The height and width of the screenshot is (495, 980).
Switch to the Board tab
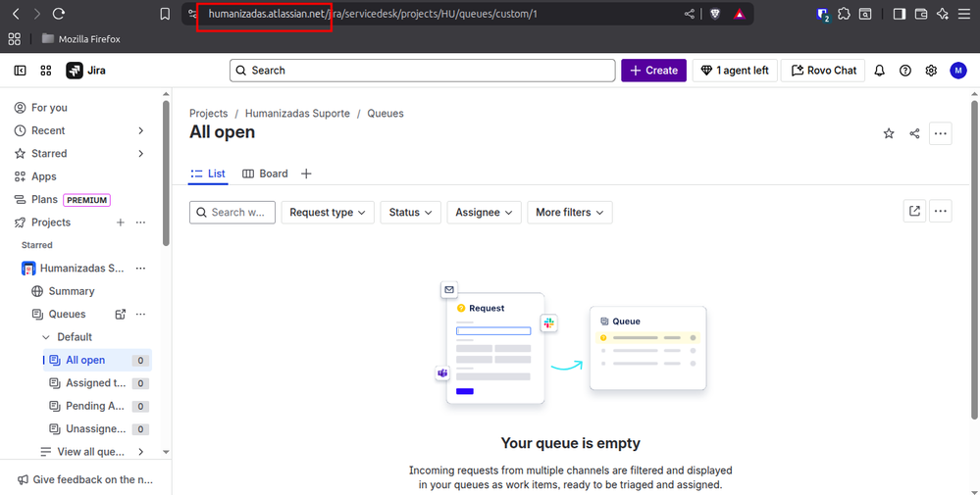[265, 173]
